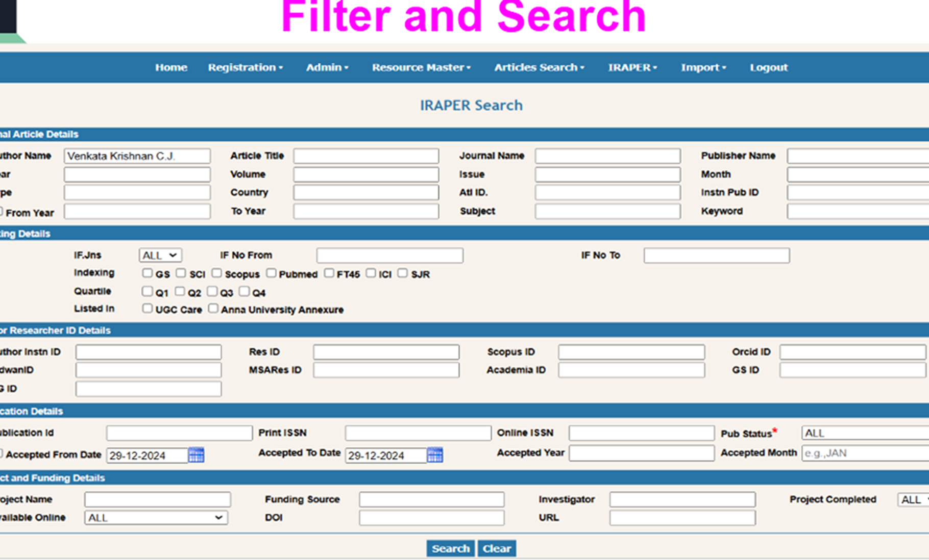
Task: Open the Articles Search menu
Action: pyautogui.click(x=539, y=67)
